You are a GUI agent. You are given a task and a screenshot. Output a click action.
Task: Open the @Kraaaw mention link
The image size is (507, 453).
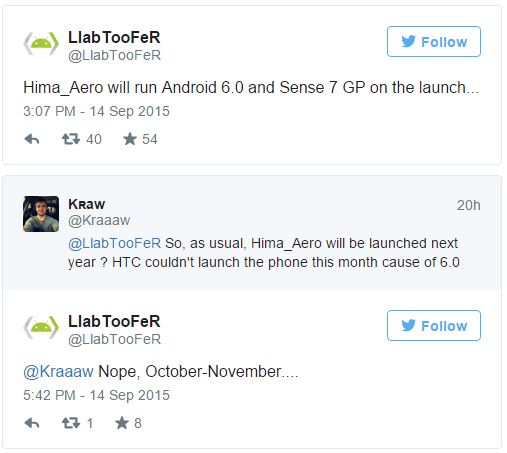coord(58,371)
